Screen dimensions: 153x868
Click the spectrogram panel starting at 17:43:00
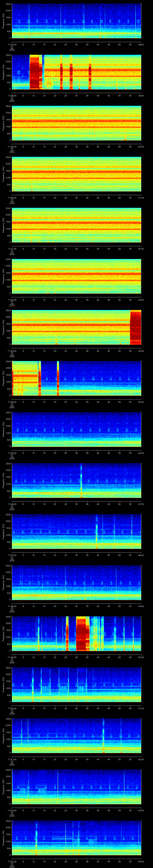coord(77,327)
